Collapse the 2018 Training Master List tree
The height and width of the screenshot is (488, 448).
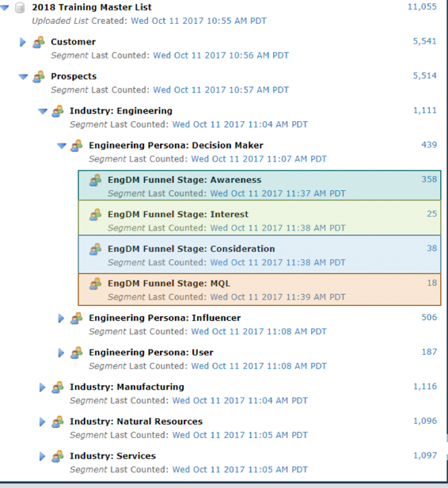click(x=5, y=8)
